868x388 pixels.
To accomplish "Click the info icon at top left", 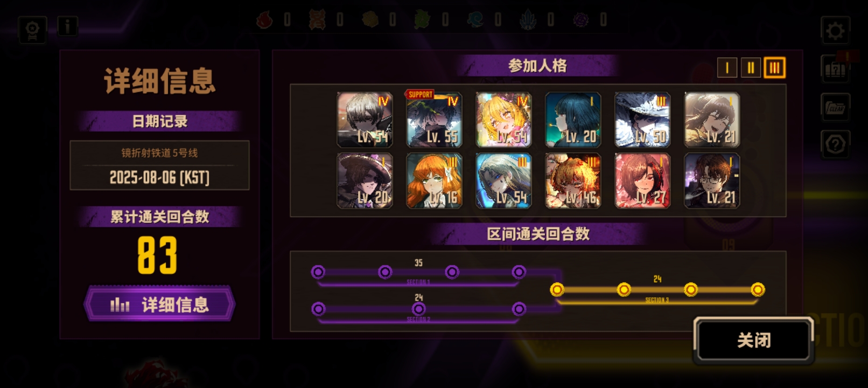I will (x=67, y=26).
